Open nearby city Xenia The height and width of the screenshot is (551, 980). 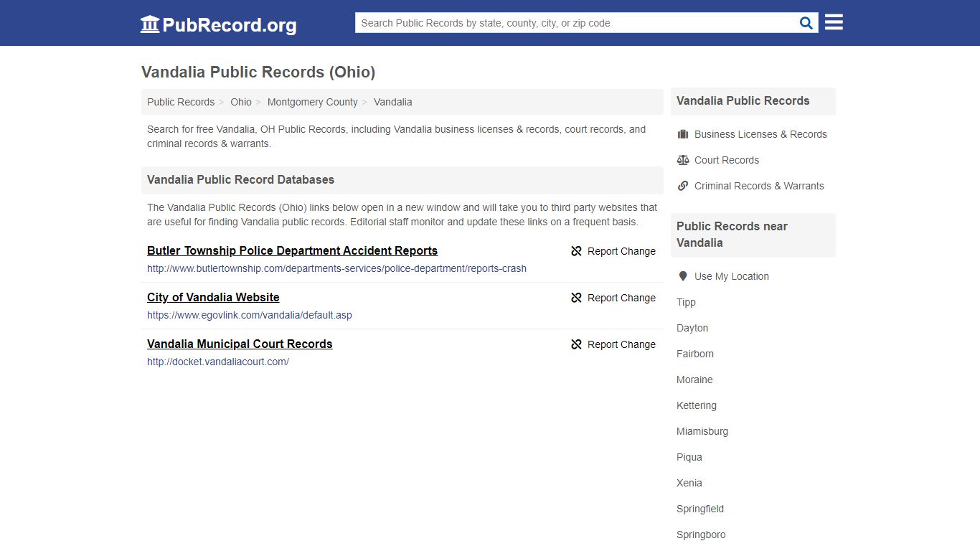tap(689, 483)
